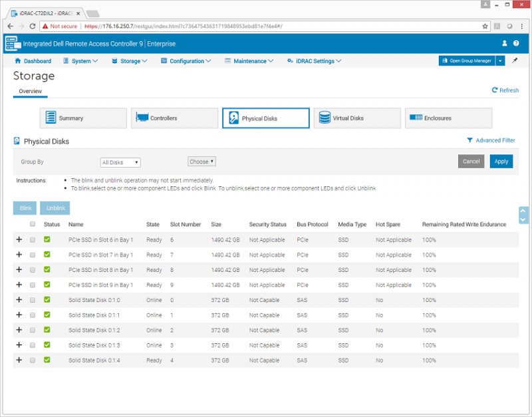Open the Chrome three-dot menu
Image resolution: width=532 pixels, height=417 pixels.
521,26
